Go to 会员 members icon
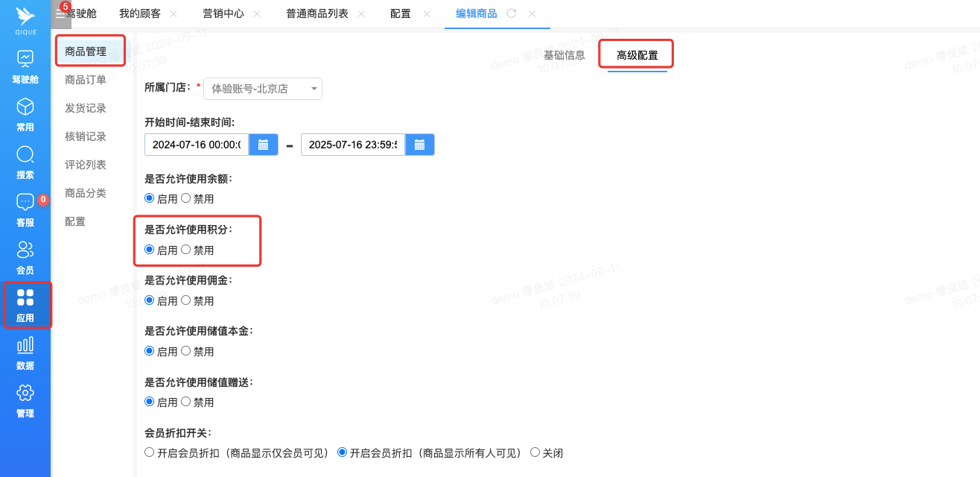 [25, 256]
